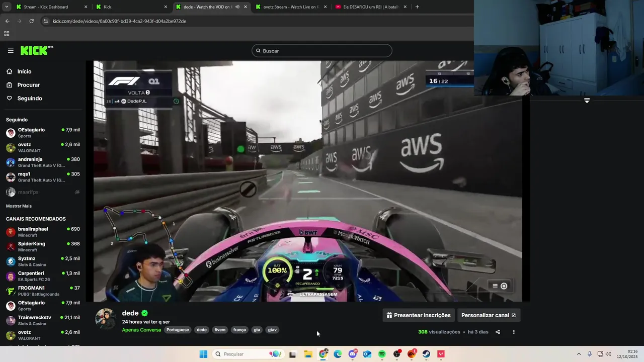Click the VOD video player
644x362 pixels.
click(x=308, y=181)
